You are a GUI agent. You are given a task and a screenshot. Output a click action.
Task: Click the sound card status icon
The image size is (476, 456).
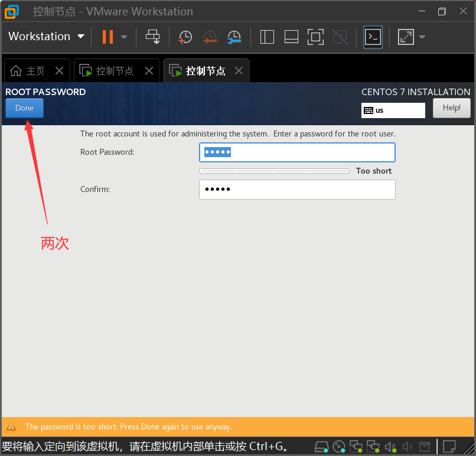tap(390, 447)
